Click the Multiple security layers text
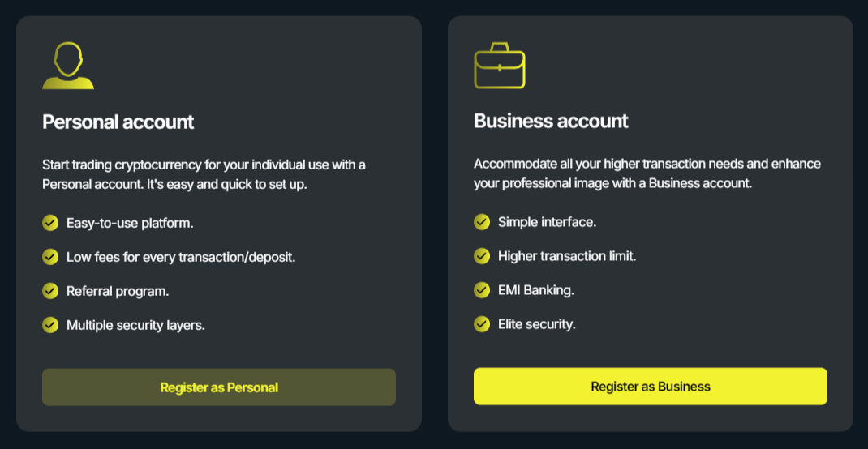 [135, 325]
